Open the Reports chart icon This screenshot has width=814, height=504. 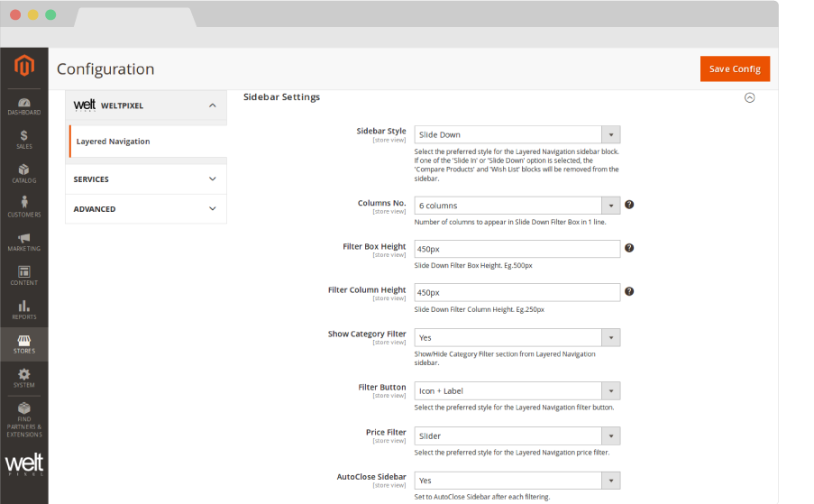pyautogui.click(x=24, y=309)
